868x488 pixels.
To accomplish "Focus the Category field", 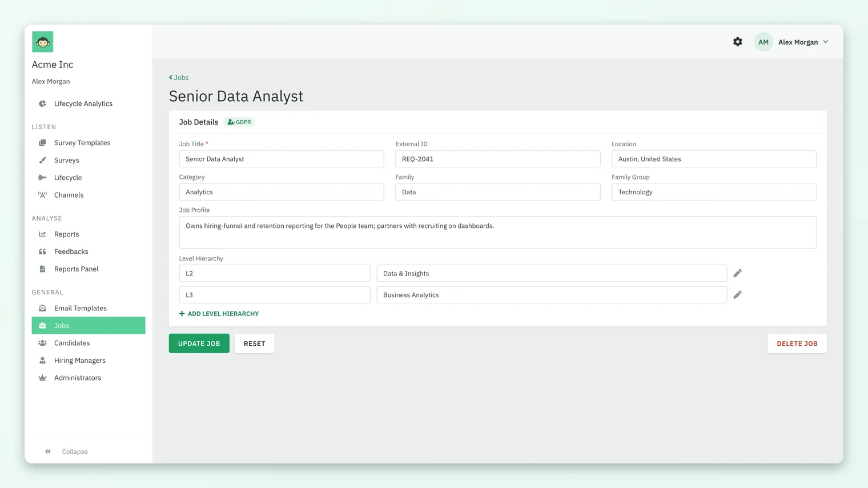I will point(282,192).
